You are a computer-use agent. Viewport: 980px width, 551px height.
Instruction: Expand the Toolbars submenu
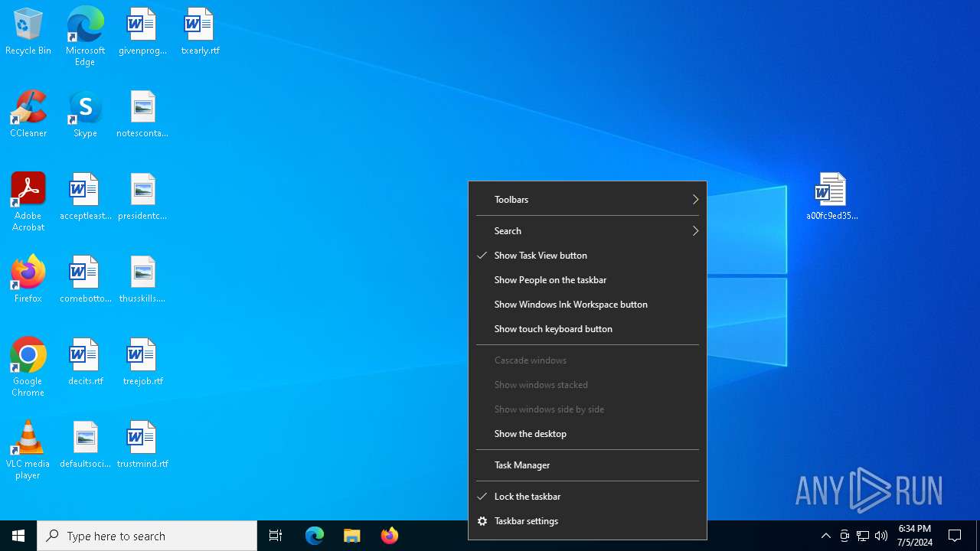click(587, 200)
